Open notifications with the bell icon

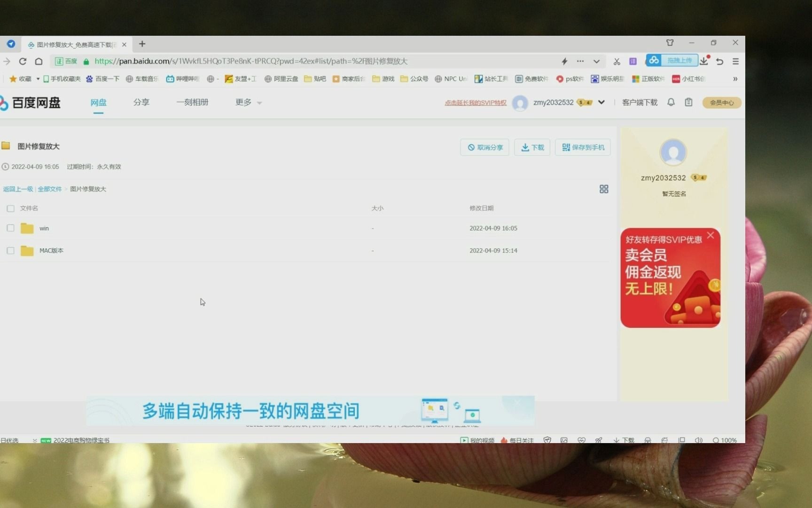click(671, 102)
